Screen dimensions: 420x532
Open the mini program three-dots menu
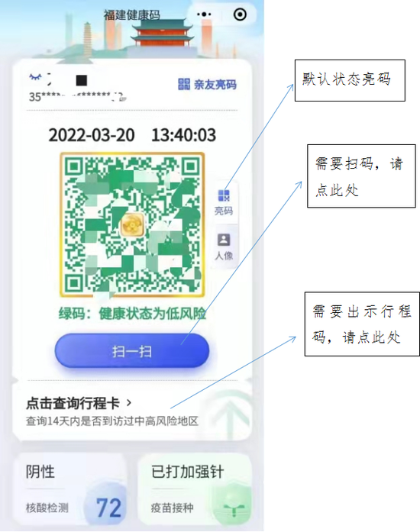point(204,15)
